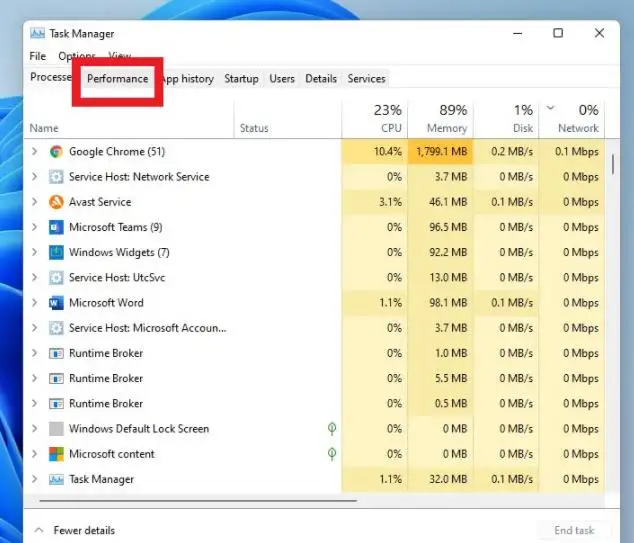This screenshot has height=543, width=634.
Task: Select the Avast Service 3.1% CPU cell
Action: click(x=375, y=202)
